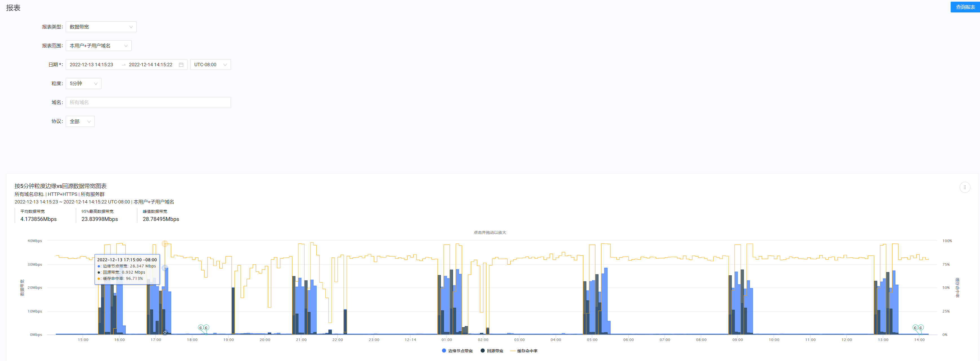Open the 协议 dropdown showing 全部
The height and width of the screenshot is (361, 980).
[x=80, y=121]
